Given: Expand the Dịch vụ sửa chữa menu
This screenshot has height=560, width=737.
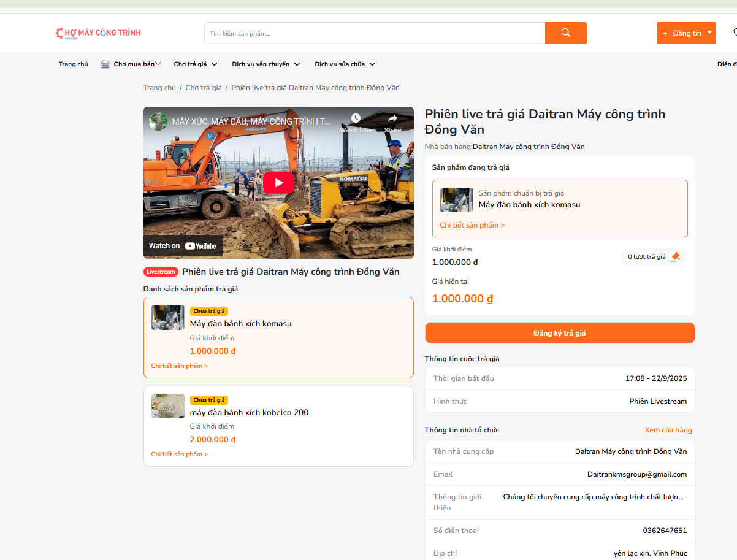Looking at the screenshot, I should 345,64.
